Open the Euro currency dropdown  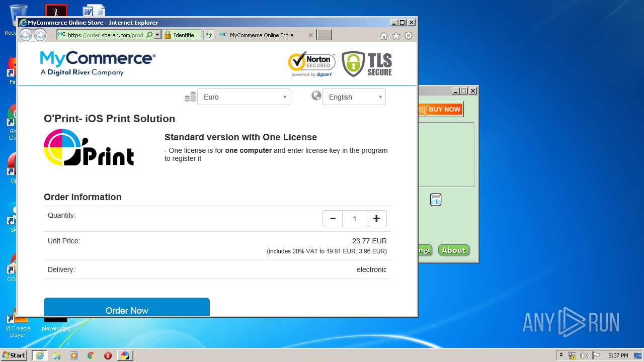click(244, 97)
